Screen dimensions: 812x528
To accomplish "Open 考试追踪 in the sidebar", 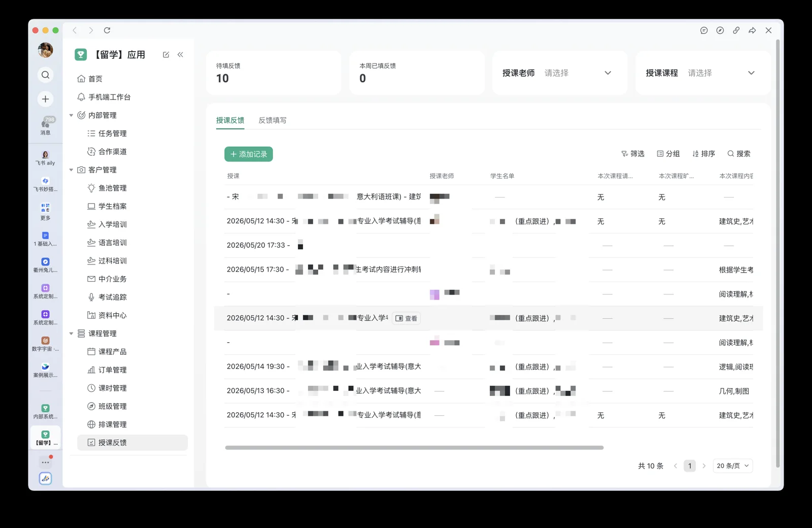I will click(x=107, y=297).
